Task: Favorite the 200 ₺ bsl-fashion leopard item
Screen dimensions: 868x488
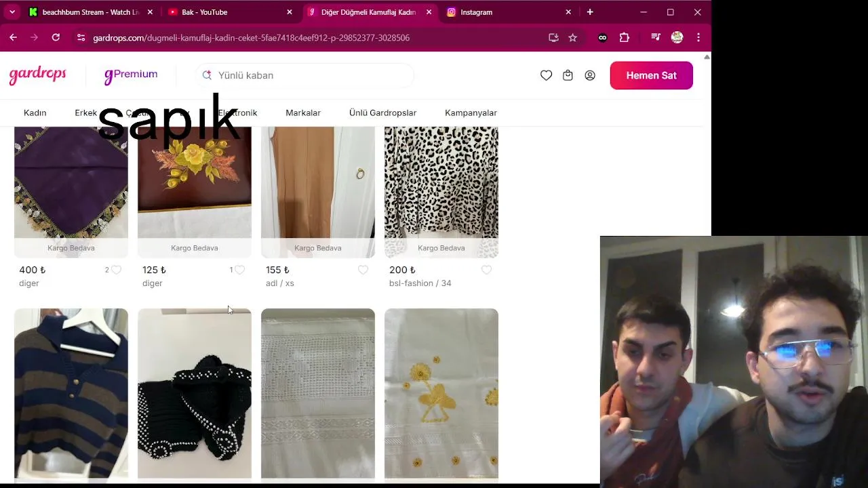Action: (x=486, y=270)
